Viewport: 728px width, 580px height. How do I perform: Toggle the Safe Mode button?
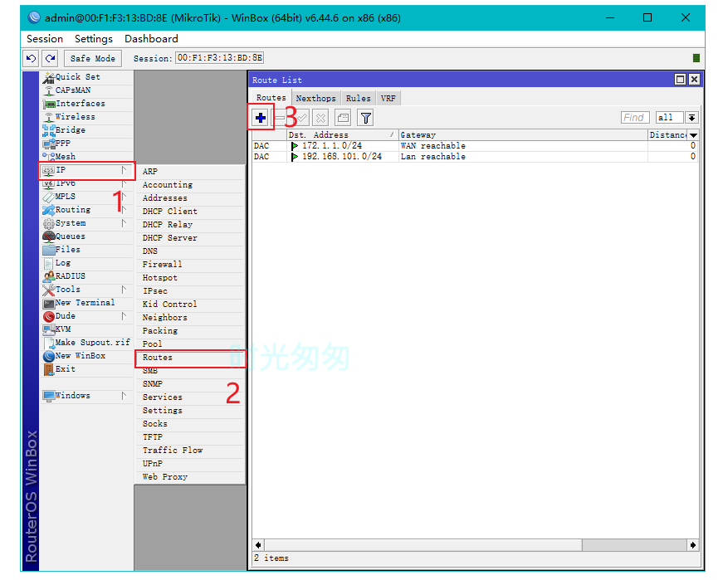pyautogui.click(x=93, y=58)
